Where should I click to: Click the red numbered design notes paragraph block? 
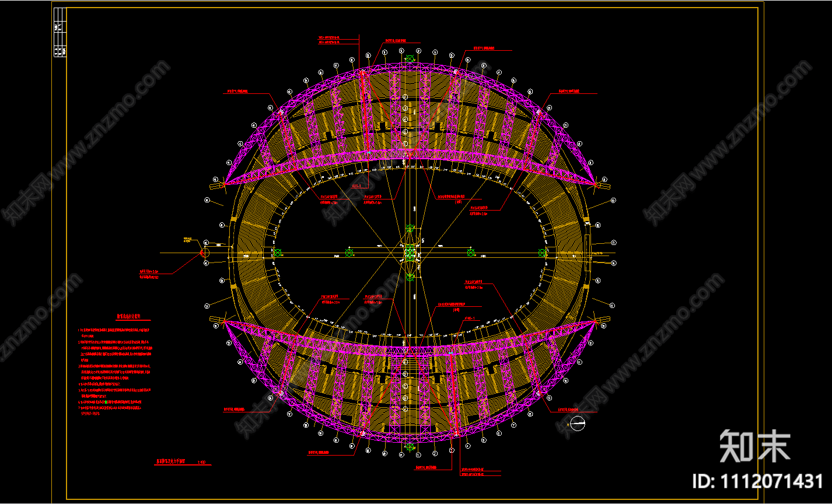116,372
